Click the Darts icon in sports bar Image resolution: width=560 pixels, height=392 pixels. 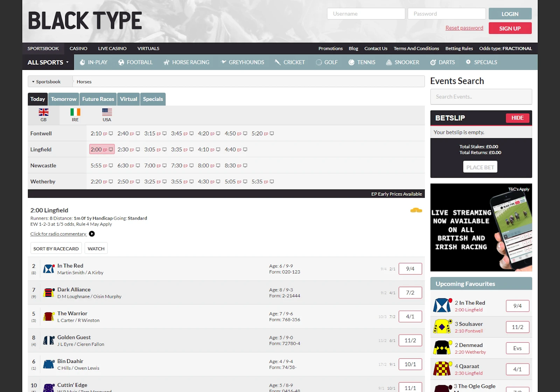(433, 62)
